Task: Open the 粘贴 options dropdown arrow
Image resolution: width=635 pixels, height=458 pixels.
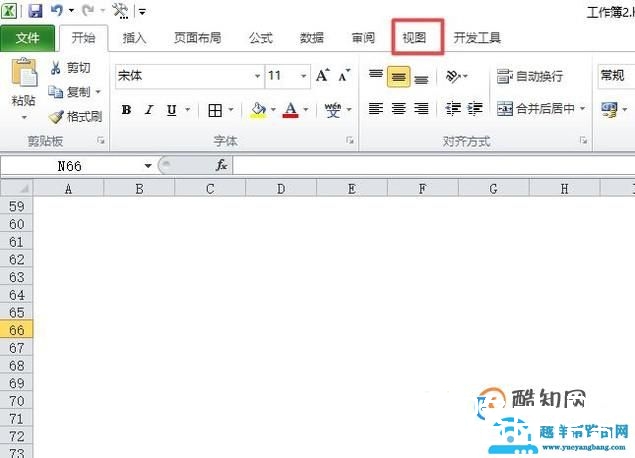Action: click(x=23, y=117)
